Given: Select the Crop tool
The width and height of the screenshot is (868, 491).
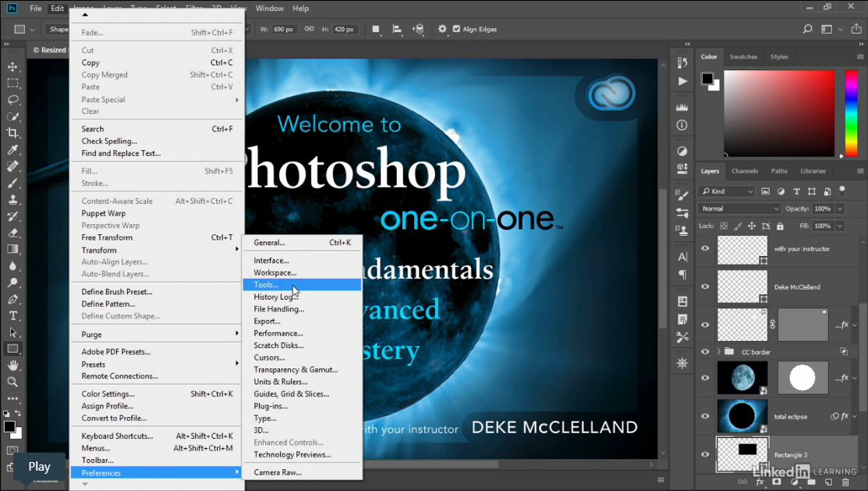Looking at the screenshot, I should pos(12,133).
